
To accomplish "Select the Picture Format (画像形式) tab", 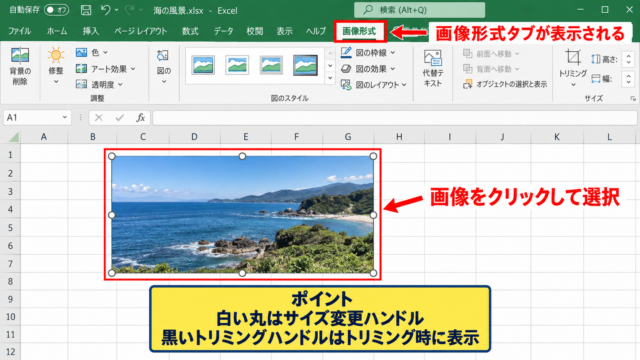I will (359, 31).
